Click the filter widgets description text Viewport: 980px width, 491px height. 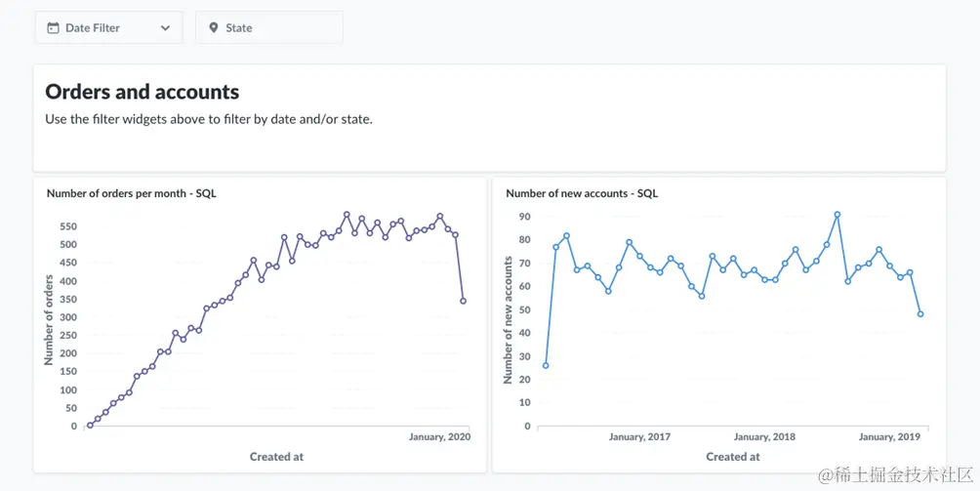tap(209, 119)
